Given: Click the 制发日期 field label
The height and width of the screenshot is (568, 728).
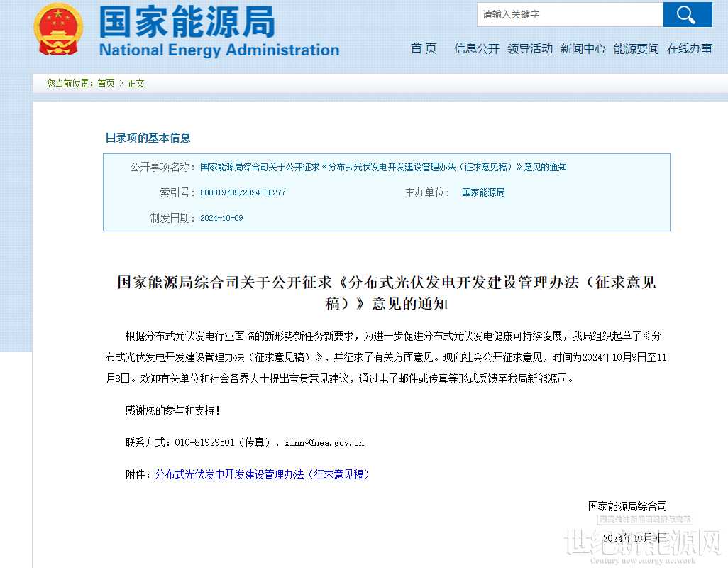Looking at the screenshot, I should [172, 218].
